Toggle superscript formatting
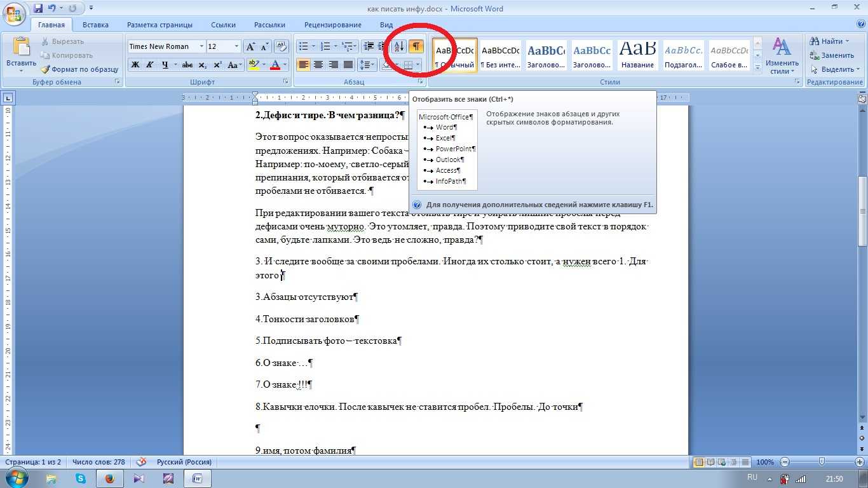Screen dimensions: 868x488 click(x=217, y=65)
